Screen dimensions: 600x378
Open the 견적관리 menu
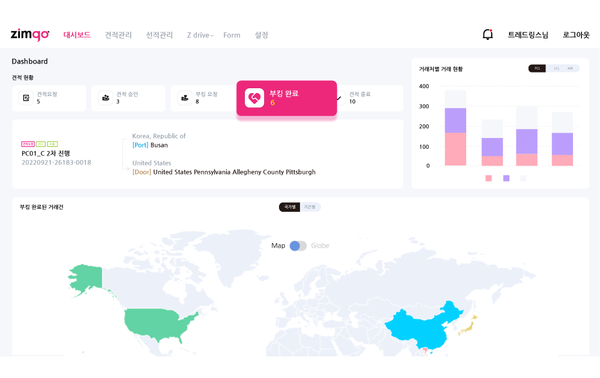118,35
